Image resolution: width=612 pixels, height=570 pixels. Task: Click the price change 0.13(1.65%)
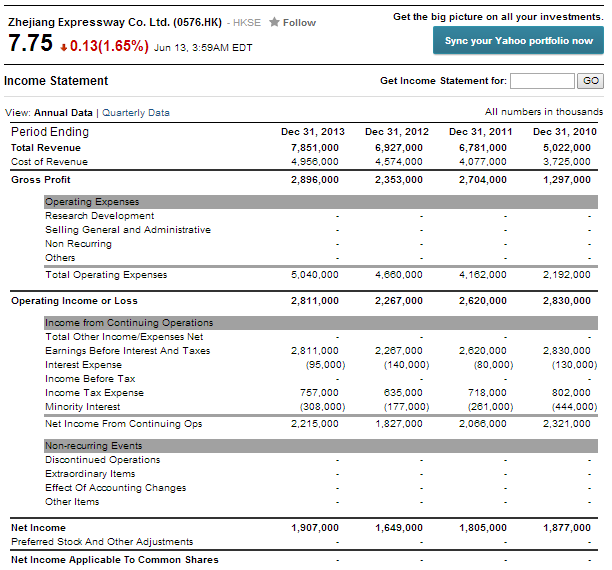[x=109, y=46]
